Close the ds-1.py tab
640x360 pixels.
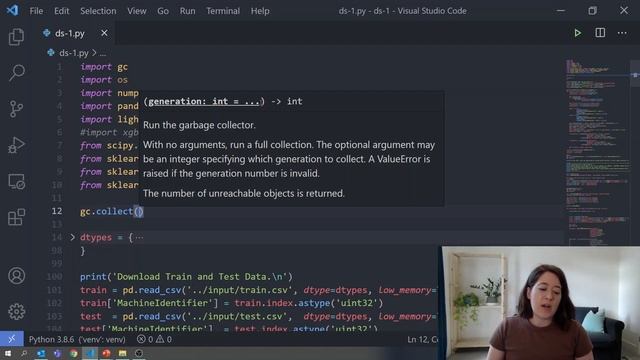point(104,33)
